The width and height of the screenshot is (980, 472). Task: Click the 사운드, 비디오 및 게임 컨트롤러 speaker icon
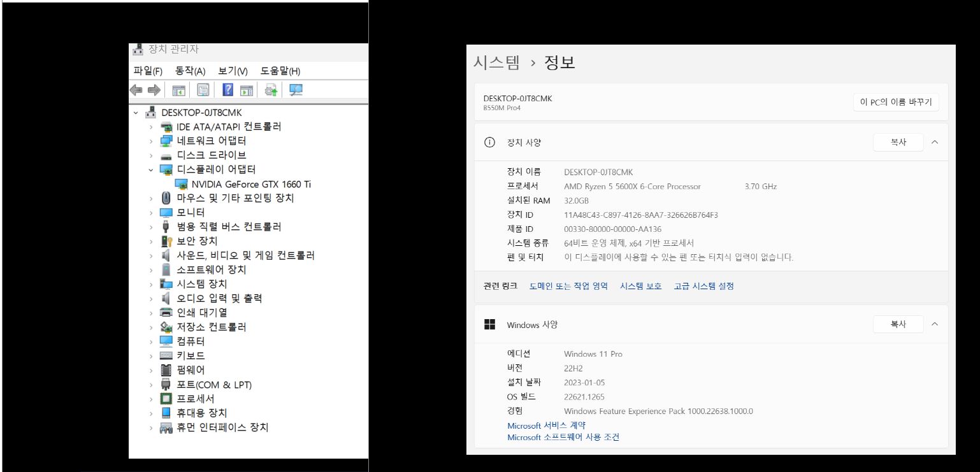166,255
